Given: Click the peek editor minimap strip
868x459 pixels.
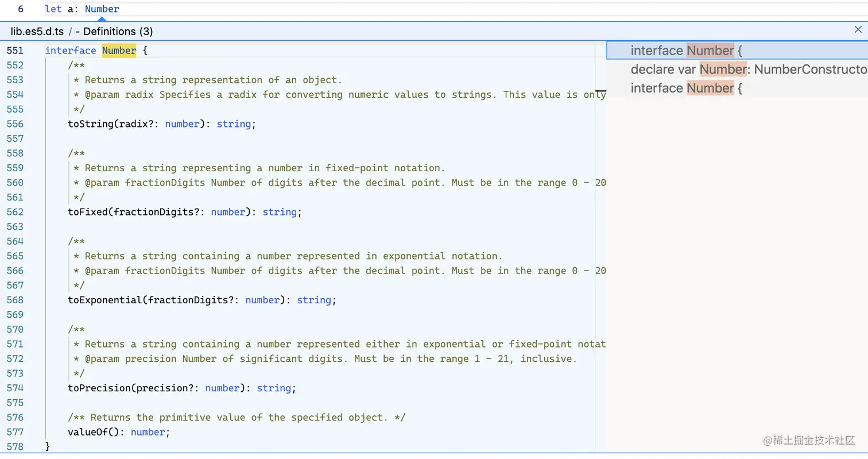Looking at the screenshot, I should pyautogui.click(x=600, y=246).
